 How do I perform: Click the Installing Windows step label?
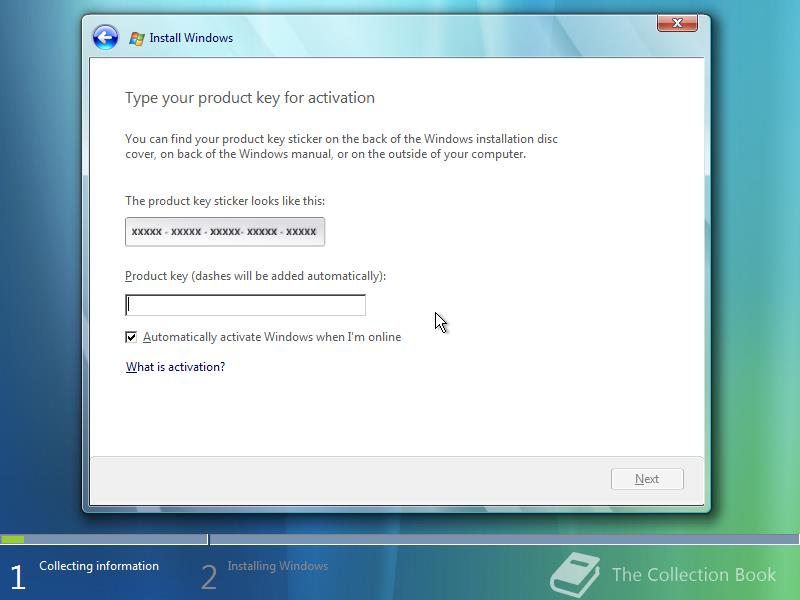pyautogui.click(x=278, y=566)
